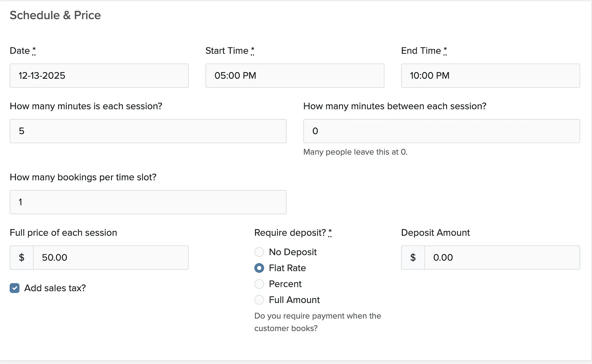Image resolution: width=592 pixels, height=364 pixels.
Task: Click the 'Add sales tax?' label text
Action: tap(55, 288)
